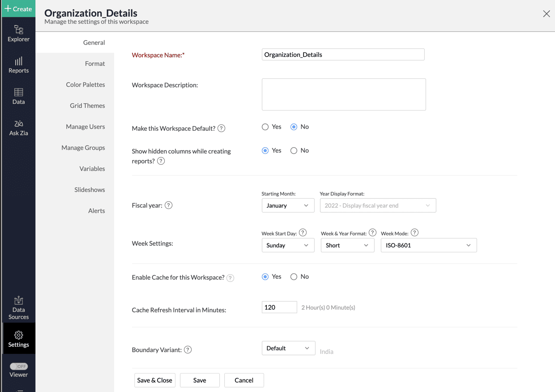Viewport: 555px width, 392px height.
Task: Open the Explorer sidebar icon
Action: click(18, 34)
